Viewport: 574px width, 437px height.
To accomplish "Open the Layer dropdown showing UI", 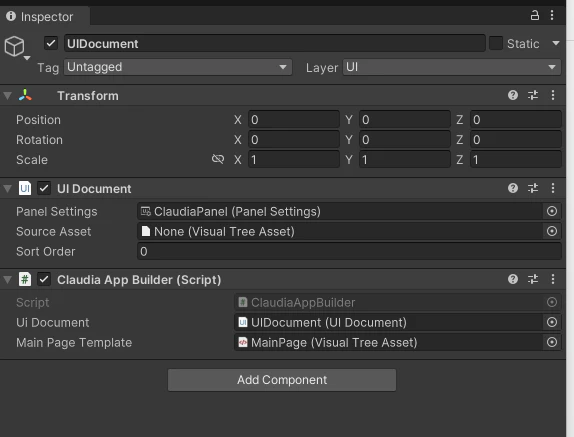I will coord(452,67).
